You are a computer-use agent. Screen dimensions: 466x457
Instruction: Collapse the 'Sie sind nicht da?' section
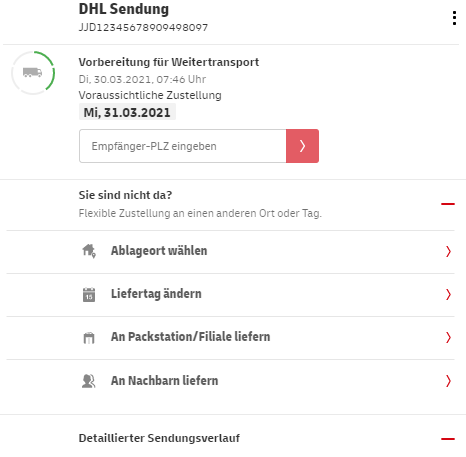(448, 204)
